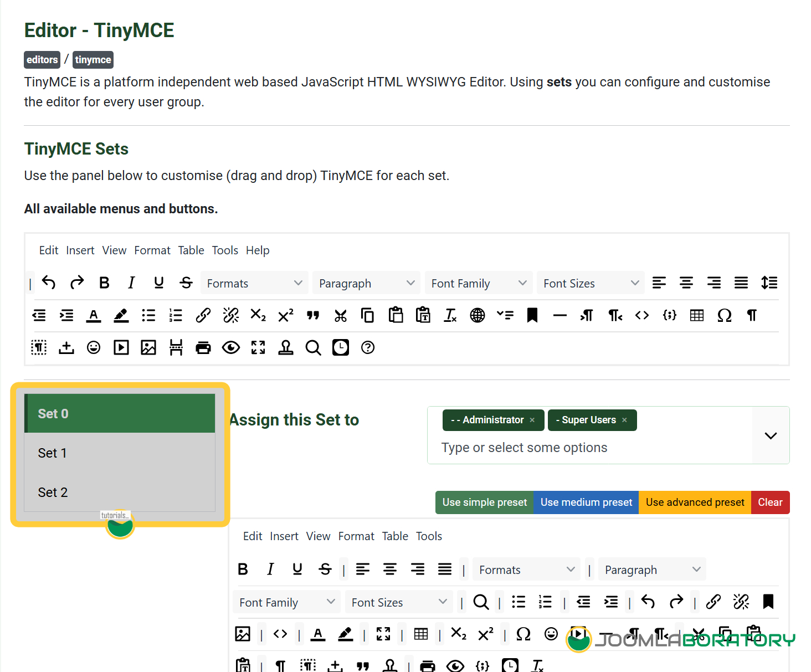Viewport: 811px width, 672px height.
Task: Click page break icon in available buttons panel
Action: click(x=176, y=347)
